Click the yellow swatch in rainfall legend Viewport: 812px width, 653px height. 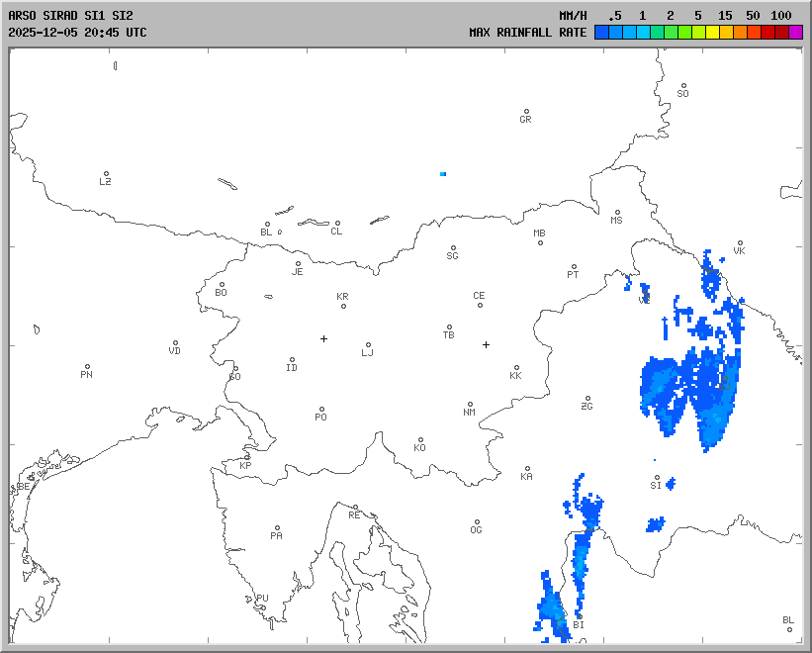[712, 33]
